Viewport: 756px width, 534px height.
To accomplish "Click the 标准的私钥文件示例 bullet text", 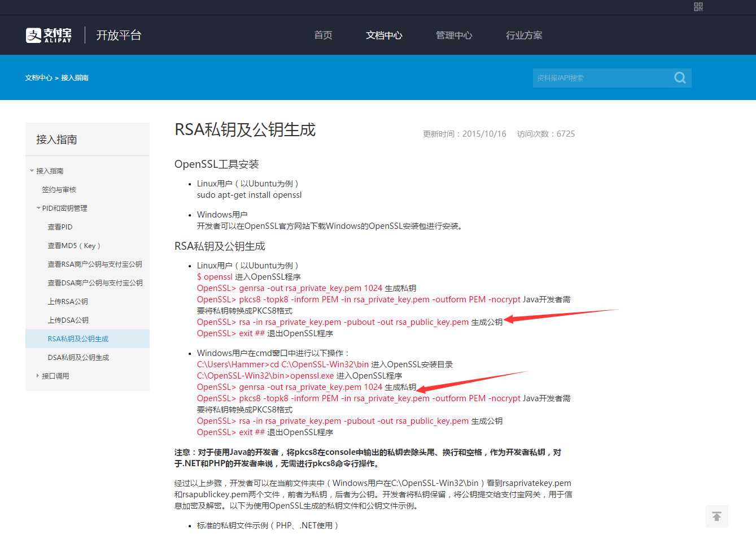I will point(268,526).
